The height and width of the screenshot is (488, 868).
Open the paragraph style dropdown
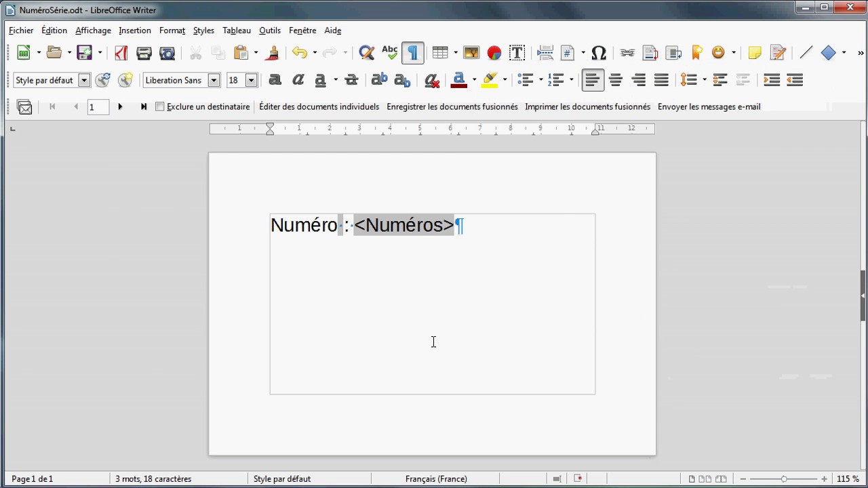click(84, 80)
